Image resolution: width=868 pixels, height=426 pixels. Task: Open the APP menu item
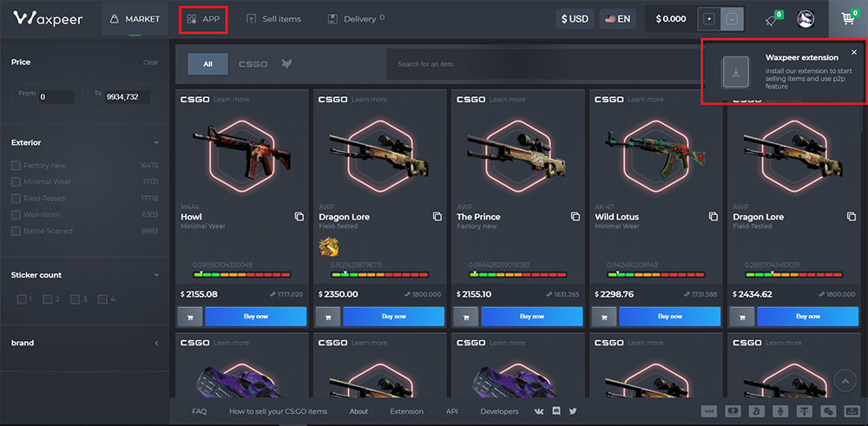coord(203,19)
